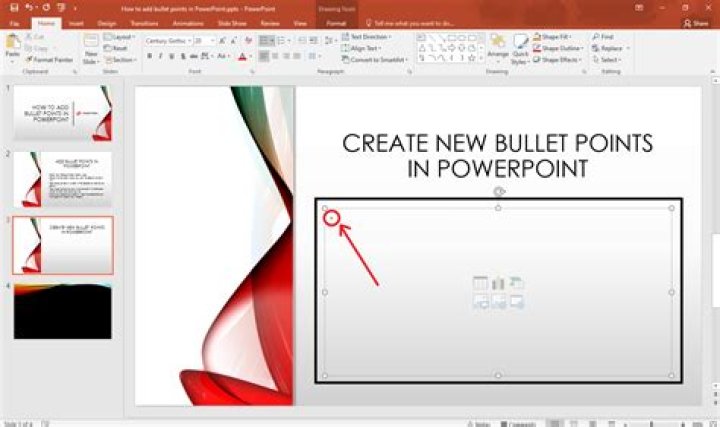
Task: Insert a chart using the placeholder icon
Action: click(498, 283)
